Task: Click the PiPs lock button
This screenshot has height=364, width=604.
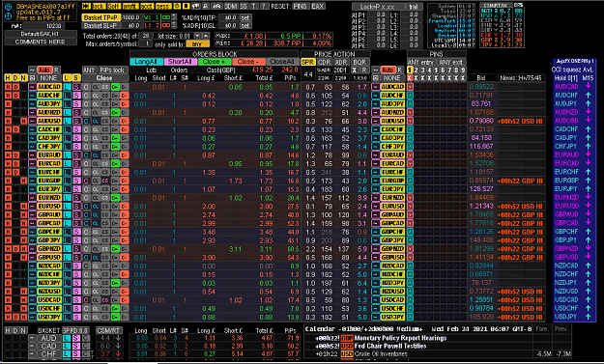Action: (112, 70)
